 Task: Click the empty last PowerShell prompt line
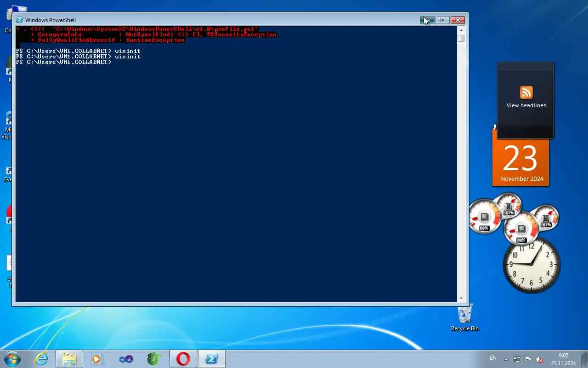point(63,62)
